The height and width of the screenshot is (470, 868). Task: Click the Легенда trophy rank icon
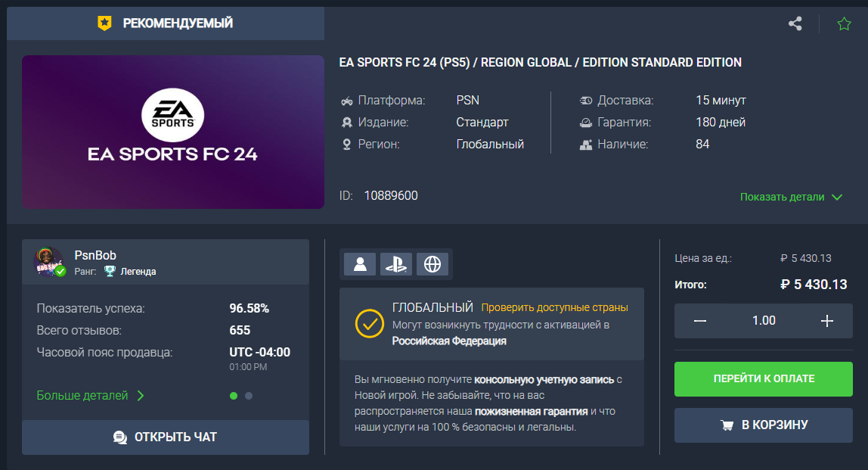tap(110, 271)
